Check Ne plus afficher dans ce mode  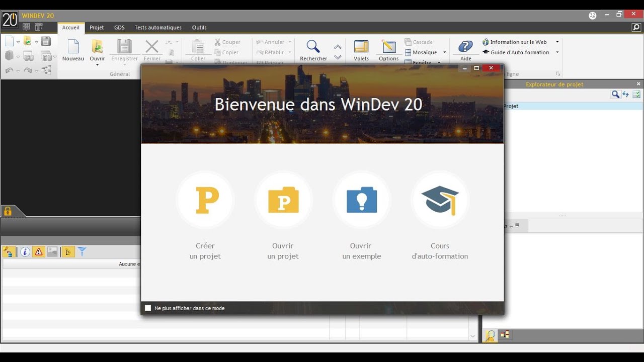(148, 308)
